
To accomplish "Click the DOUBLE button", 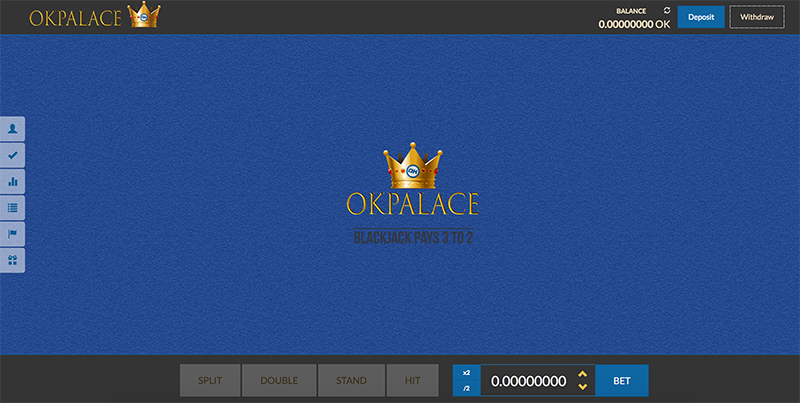I will [x=279, y=380].
